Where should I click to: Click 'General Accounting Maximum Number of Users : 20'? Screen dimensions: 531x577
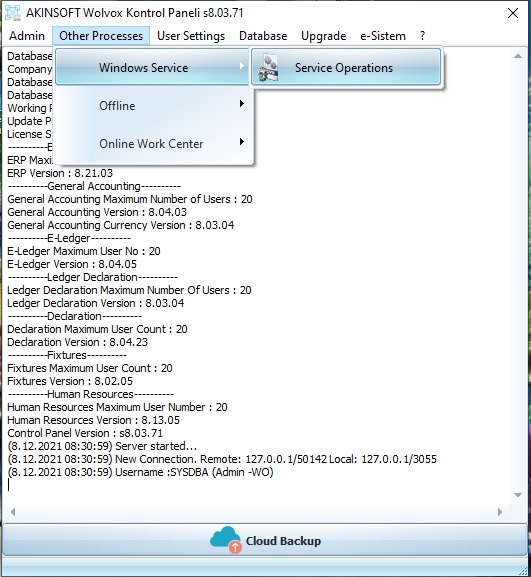130,199
